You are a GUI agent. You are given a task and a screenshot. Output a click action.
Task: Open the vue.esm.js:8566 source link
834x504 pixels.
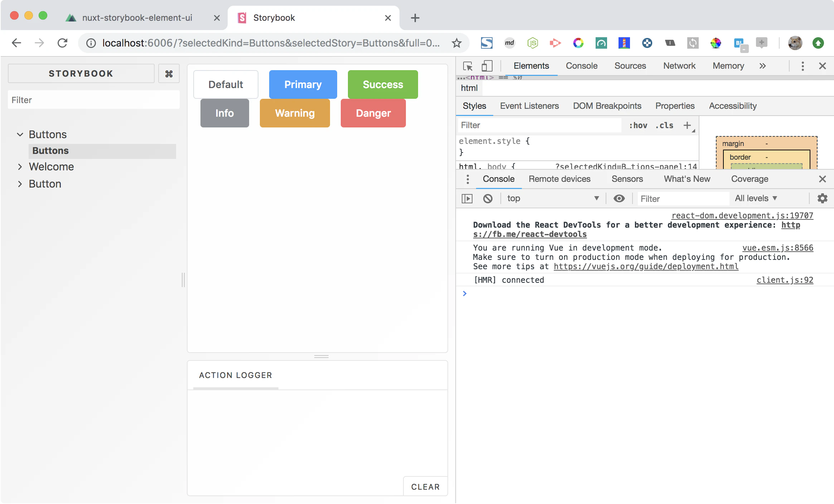coord(777,248)
